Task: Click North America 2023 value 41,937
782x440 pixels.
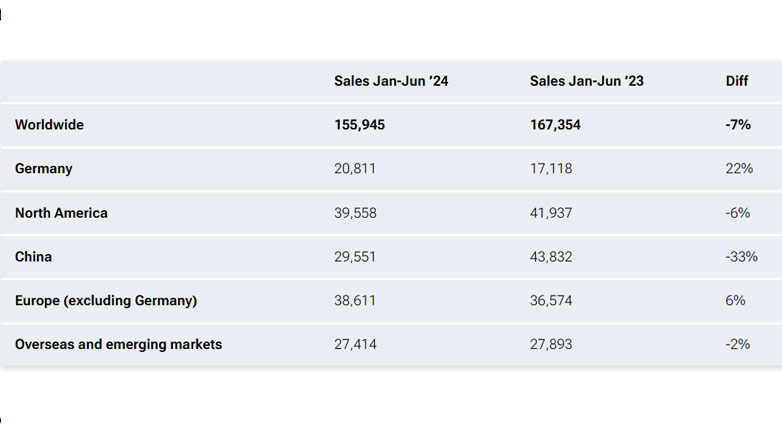Action: point(551,213)
